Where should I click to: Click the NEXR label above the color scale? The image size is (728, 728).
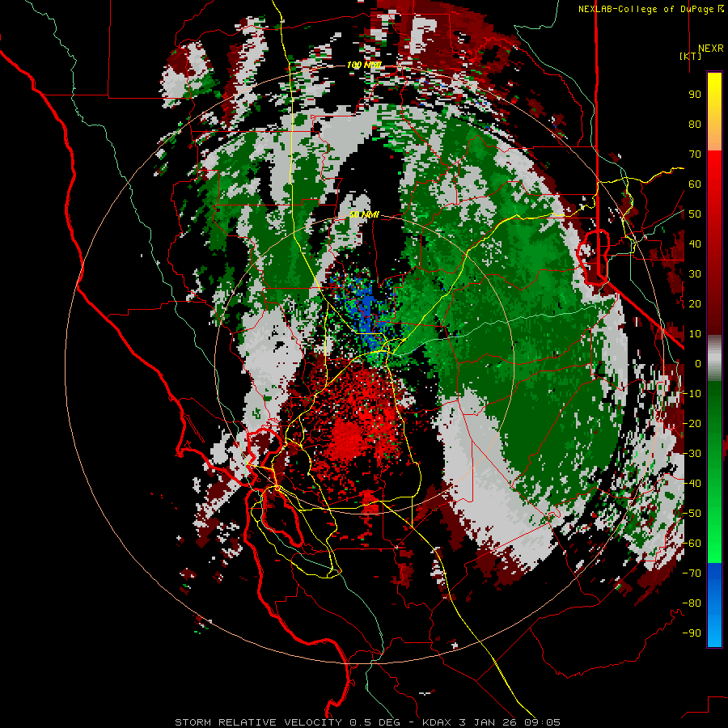point(710,49)
